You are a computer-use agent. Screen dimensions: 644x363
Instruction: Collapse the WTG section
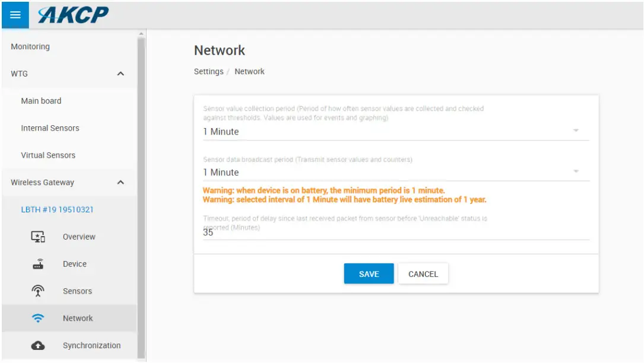[x=120, y=74]
